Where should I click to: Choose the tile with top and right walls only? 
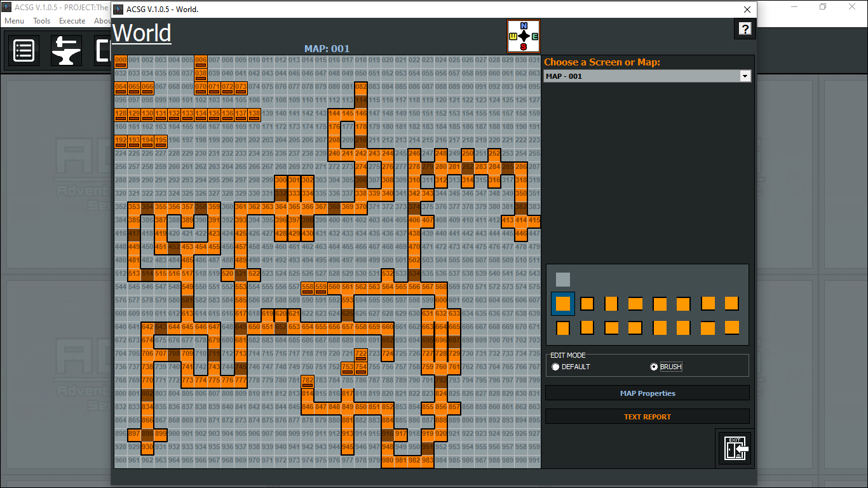pos(684,304)
